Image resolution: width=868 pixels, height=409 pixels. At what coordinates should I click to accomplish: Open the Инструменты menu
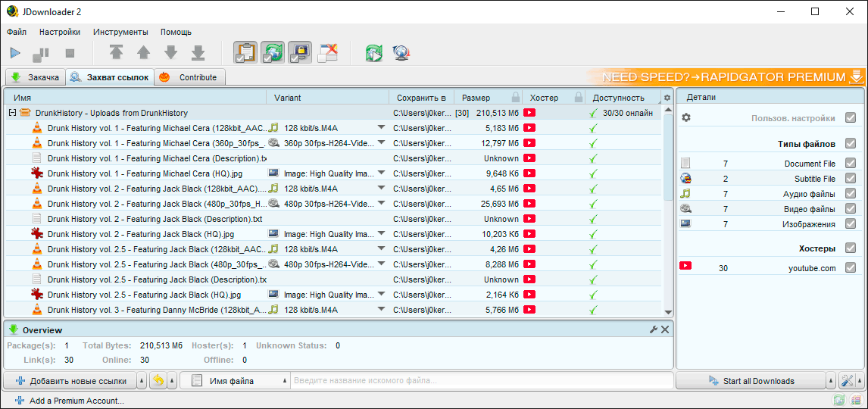(120, 32)
